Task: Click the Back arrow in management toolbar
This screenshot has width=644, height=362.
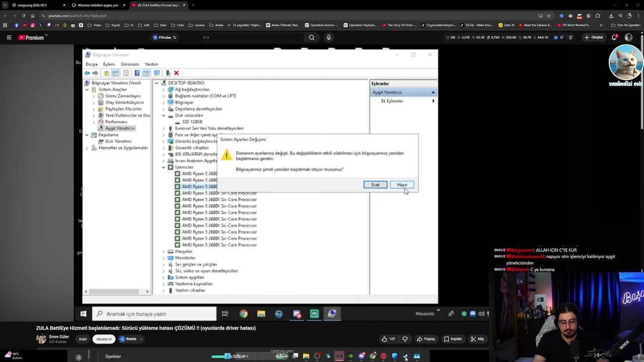Action: coord(87,73)
